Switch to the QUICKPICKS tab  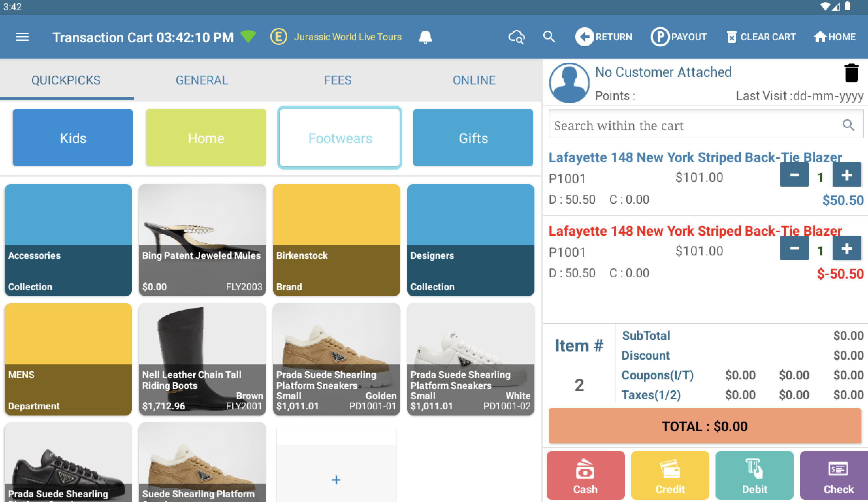pos(66,80)
